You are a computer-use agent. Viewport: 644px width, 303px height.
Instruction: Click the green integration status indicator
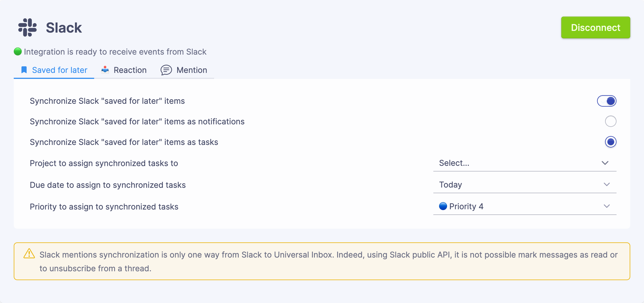pos(18,52)
